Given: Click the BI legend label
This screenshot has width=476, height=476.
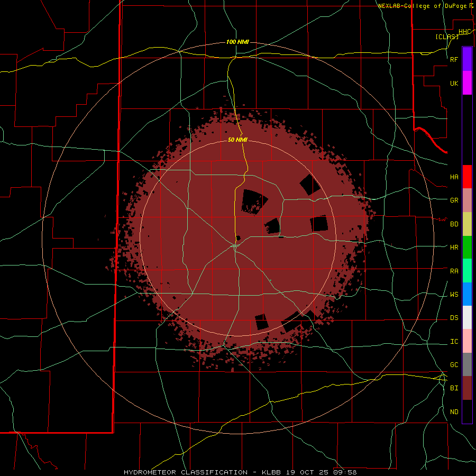Looking at the screenshot, I should point(454,388).
